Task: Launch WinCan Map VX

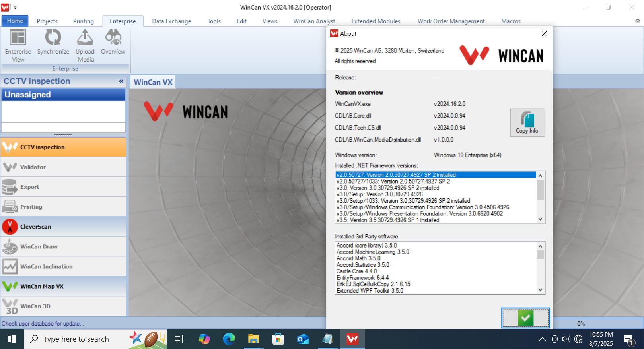Action: (x=63, y=286)
